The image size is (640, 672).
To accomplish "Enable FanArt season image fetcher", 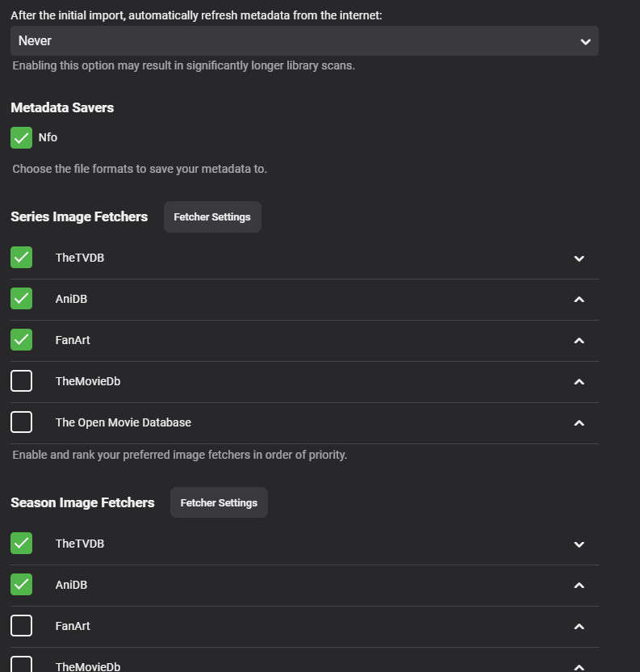I will tap(22, 625).
